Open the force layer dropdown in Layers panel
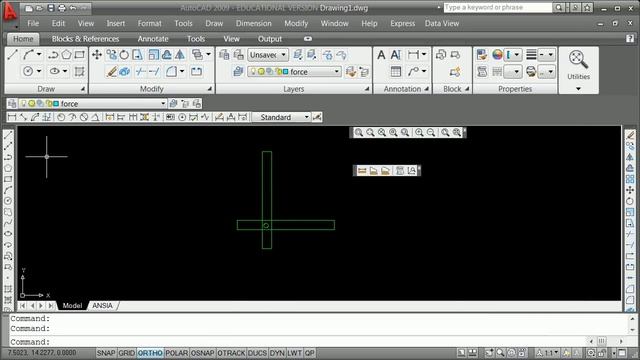Screen dimensions: 640x360 pos(337,72)
